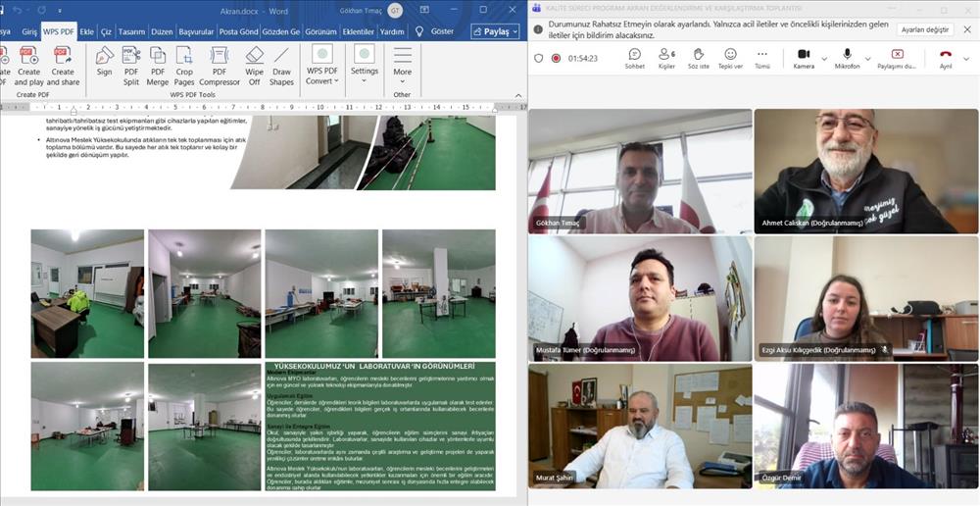Click Ahmet Caliskan's video tile
980x506 pixels.
click(865, 171)
